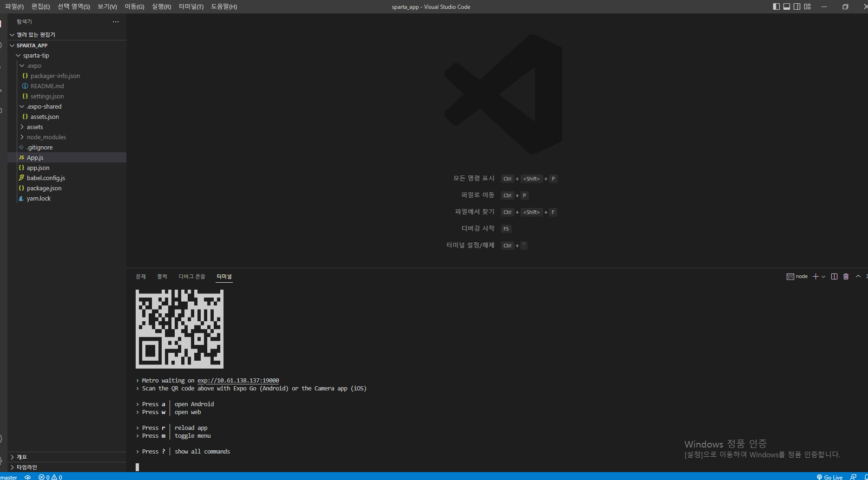Click the master branch status item
868x480 pixels.
(9, 477)
